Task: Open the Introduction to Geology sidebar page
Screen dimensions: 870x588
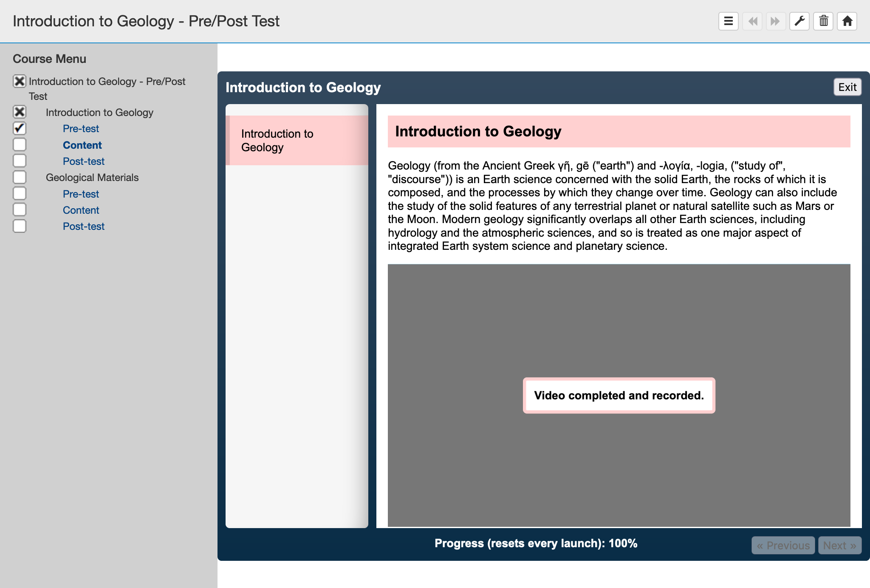Action: (x=297, y=140)
